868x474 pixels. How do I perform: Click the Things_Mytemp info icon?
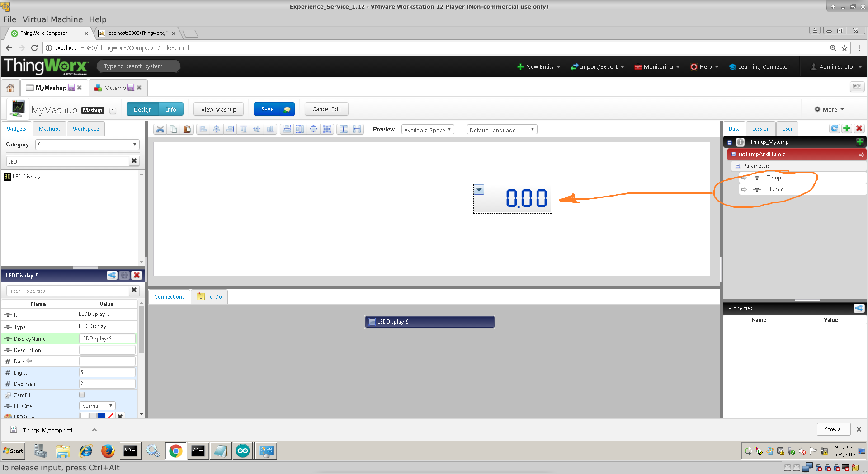coord(741,142)
